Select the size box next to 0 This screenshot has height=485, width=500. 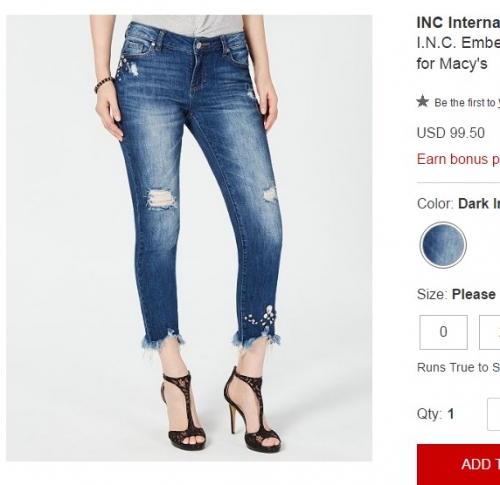click(x=489, y=332)
